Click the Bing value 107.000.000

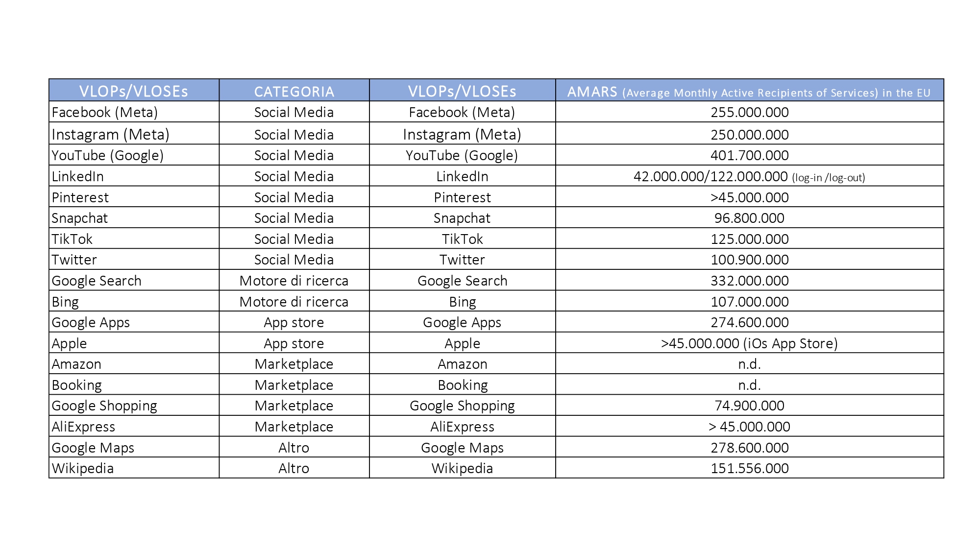[749, 302]
